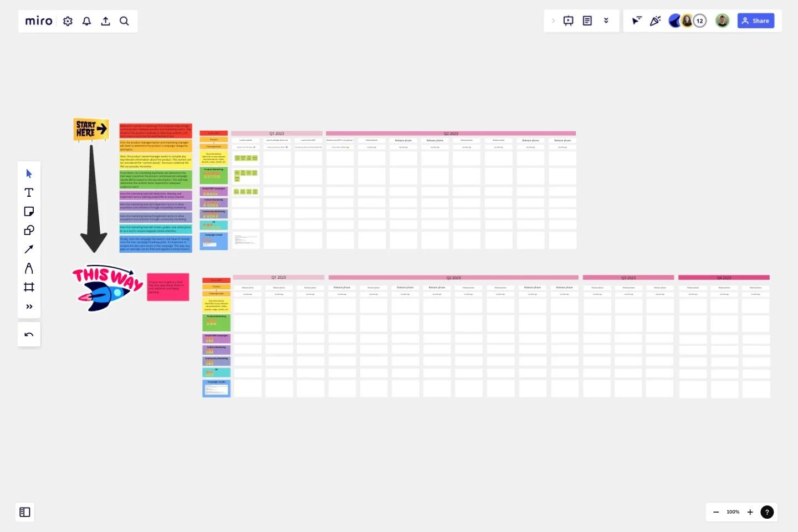Select the Text tool

point(29,193)
